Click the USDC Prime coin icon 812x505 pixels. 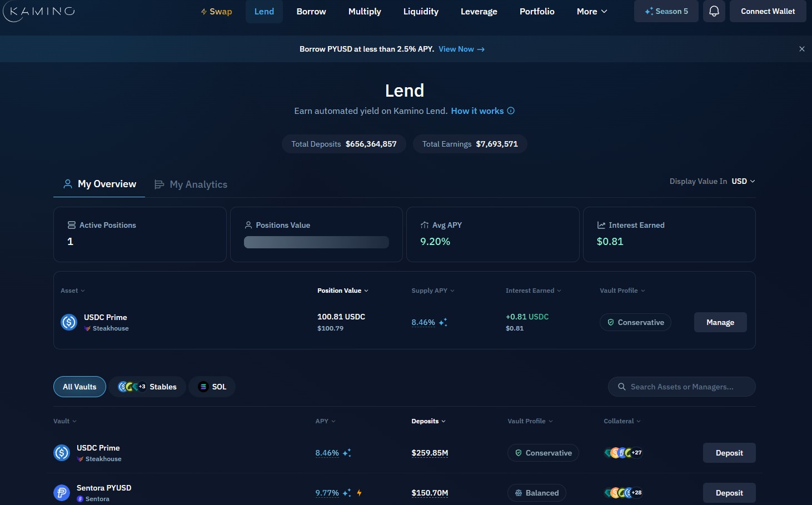[62, 453]
